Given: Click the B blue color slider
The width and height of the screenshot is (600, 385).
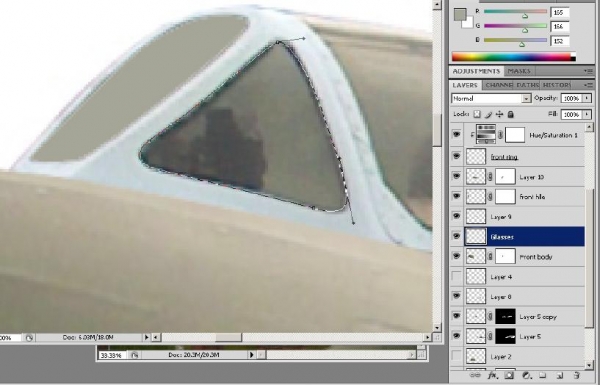Looking at the screenshot, I should pos(515,40).
